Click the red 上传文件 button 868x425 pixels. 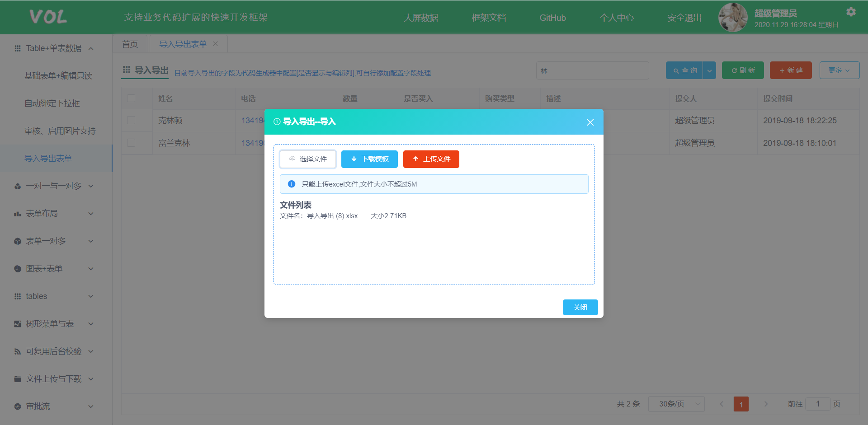pos(431,159)
